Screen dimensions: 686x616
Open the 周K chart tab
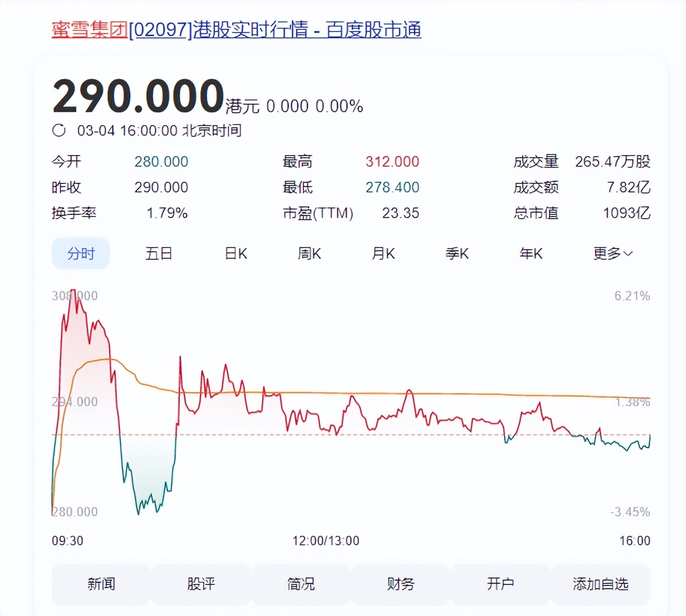[x=309, y=253]
